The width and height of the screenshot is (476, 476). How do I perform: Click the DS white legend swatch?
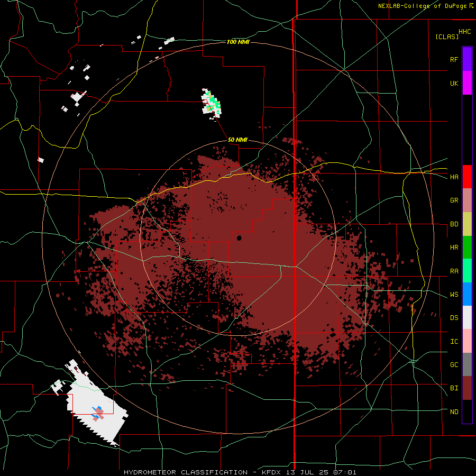pyautogui.click(x=467, y=317)
